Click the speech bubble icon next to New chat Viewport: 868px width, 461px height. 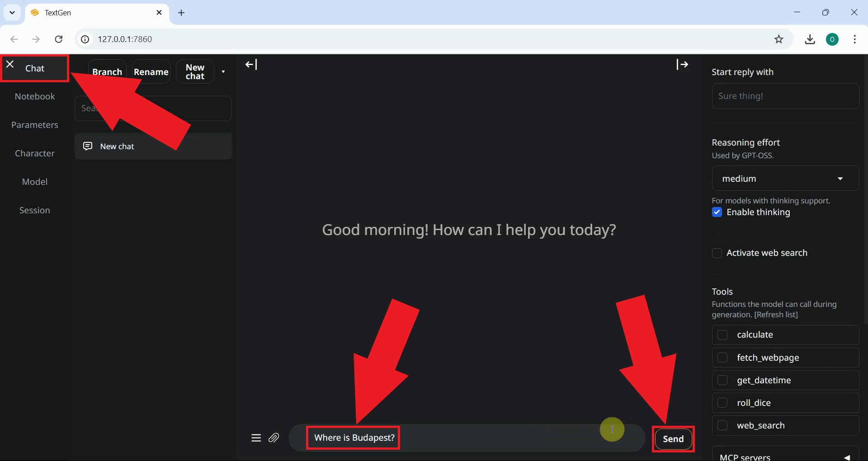(87, 146)
